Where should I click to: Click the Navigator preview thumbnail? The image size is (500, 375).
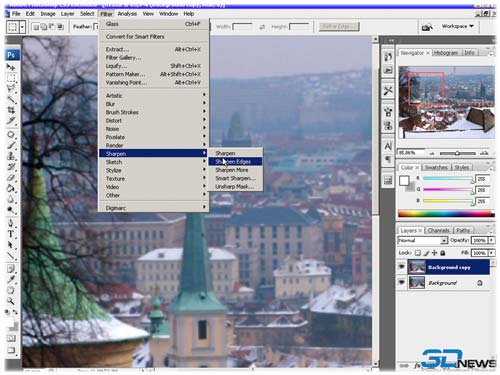click(x=447, y=102)
